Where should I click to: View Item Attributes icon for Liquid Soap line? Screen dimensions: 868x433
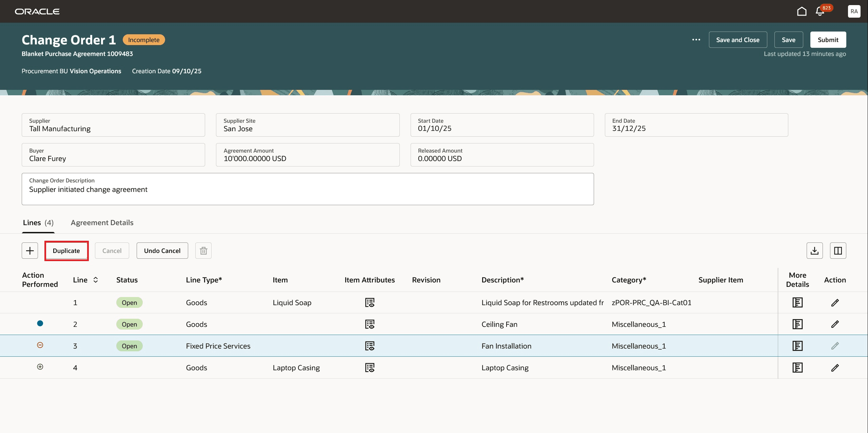[x=370, y=302]
